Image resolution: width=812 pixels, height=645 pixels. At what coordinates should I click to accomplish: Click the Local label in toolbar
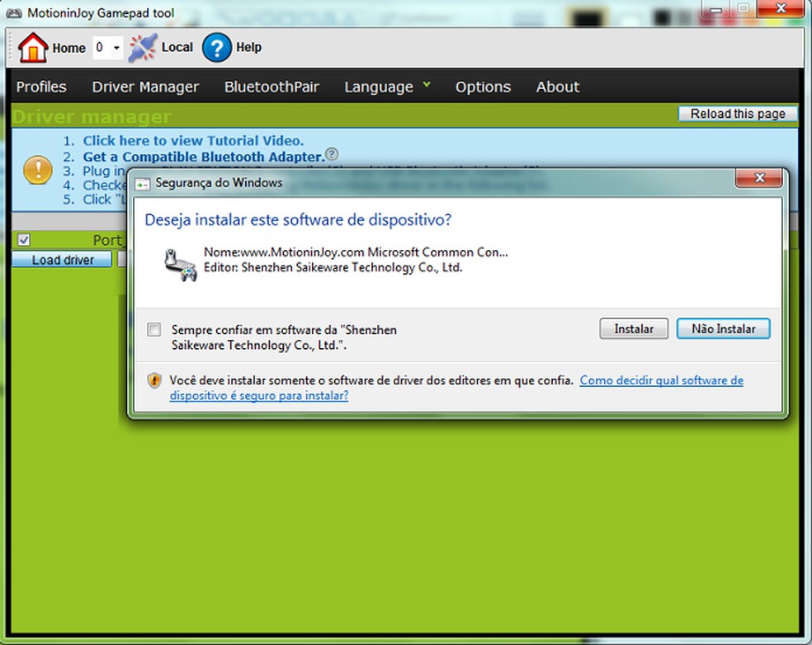point(177,47)
